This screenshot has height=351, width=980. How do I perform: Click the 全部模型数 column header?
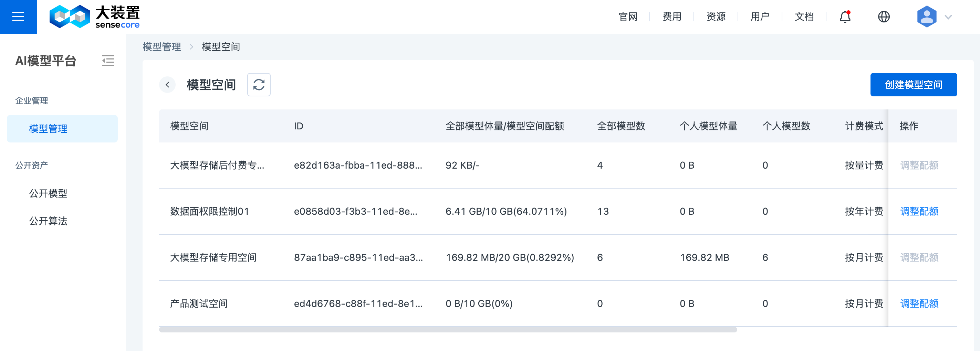click(x=621, y=126)
